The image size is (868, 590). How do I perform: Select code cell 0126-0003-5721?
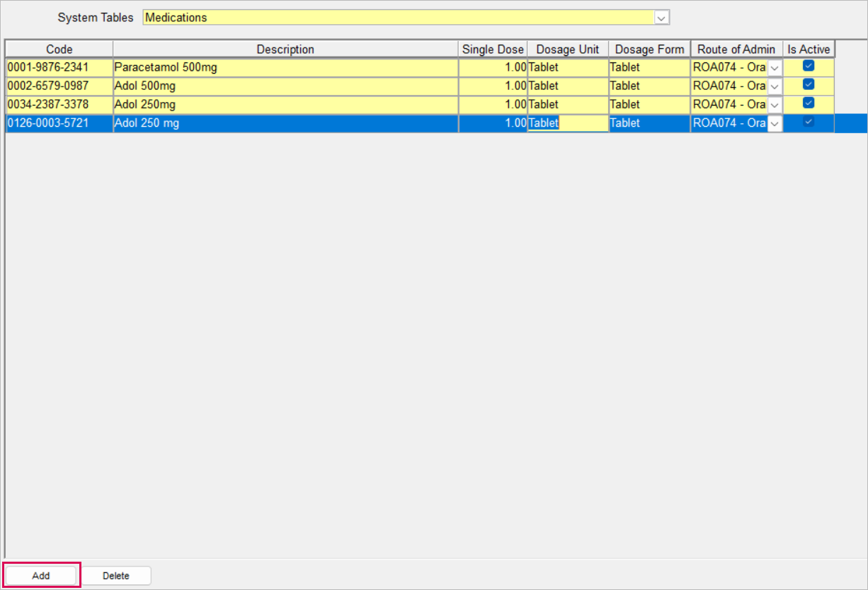click(59, 123)
